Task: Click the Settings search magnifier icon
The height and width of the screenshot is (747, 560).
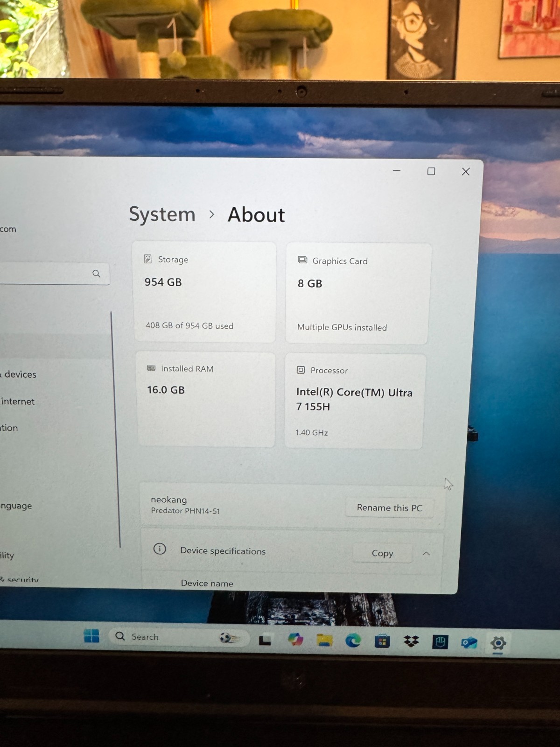Action: 96,274
